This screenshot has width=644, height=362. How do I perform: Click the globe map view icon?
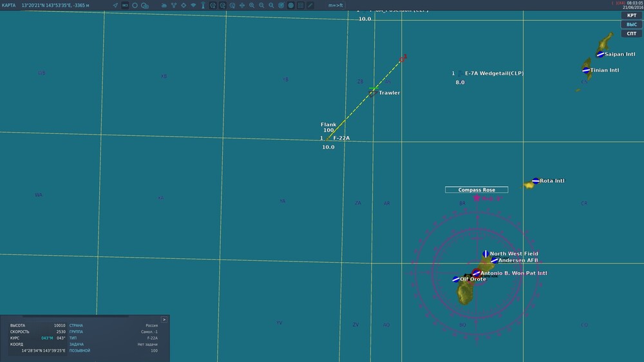tap(291, 5)
